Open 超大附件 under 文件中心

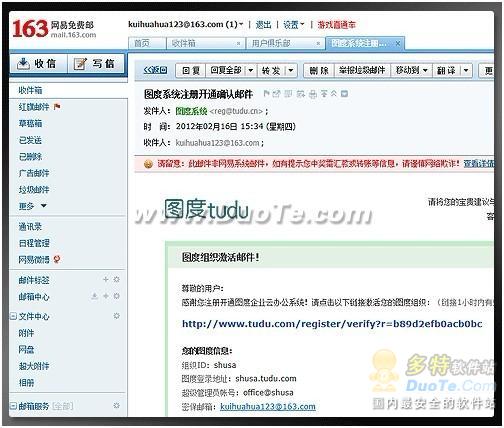[x=34, y=366]
